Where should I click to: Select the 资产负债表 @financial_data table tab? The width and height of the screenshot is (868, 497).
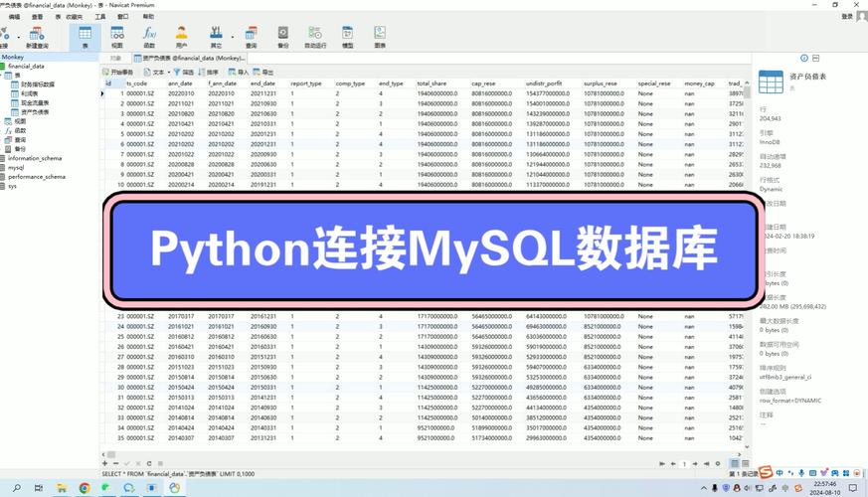(x=188, y=58)
